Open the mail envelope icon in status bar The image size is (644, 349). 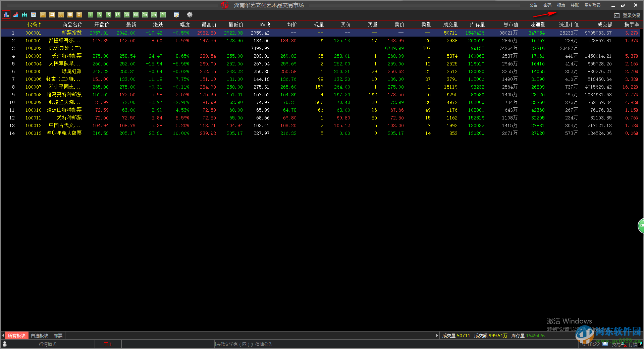tap(605, 344)
